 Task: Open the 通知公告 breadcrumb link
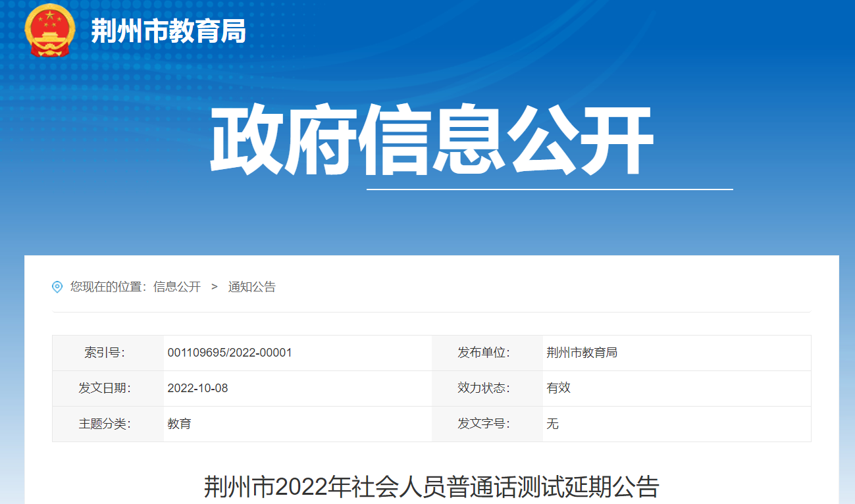(x=251, y=287)
